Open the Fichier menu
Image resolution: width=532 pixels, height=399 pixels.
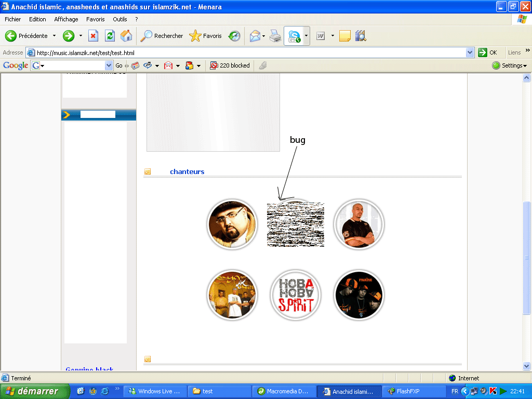(12, 19)
